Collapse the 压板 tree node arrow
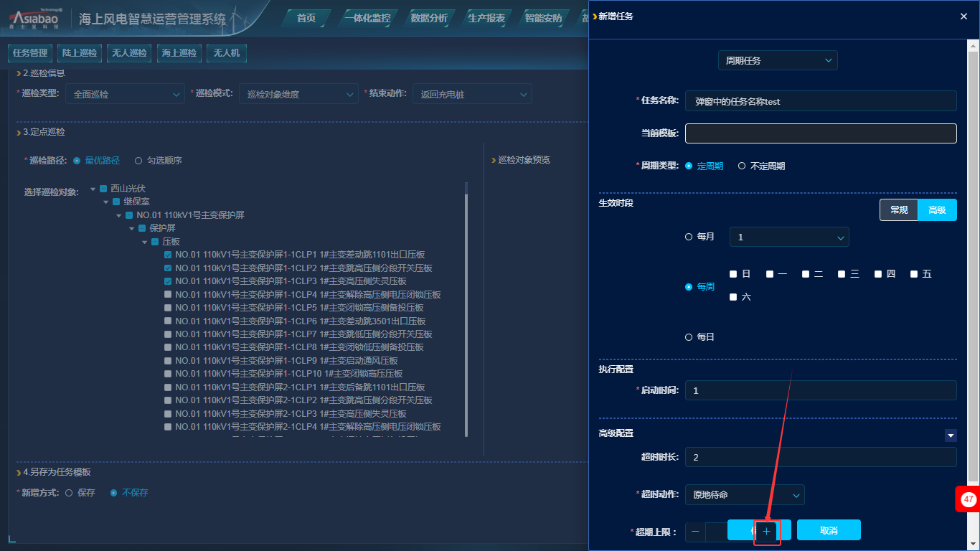980x551 pixels. pyautogui.click(x=145, y=242)
